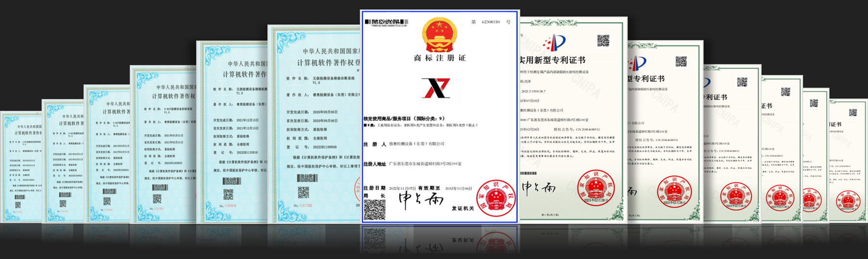Click QR code on the rightmost patent certificate
868x259 pixels.
coord(853,112)
